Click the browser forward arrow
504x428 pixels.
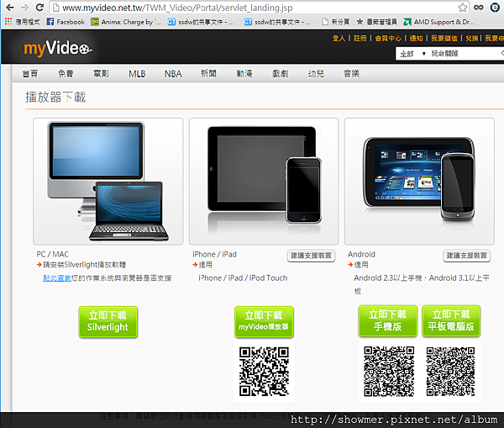(24, 7)
